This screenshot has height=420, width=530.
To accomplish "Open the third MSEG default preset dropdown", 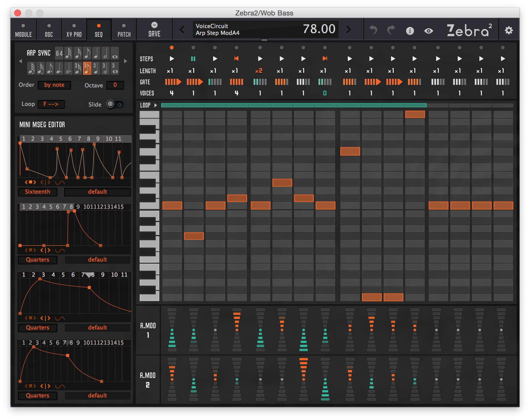I will tap(98, 328).
